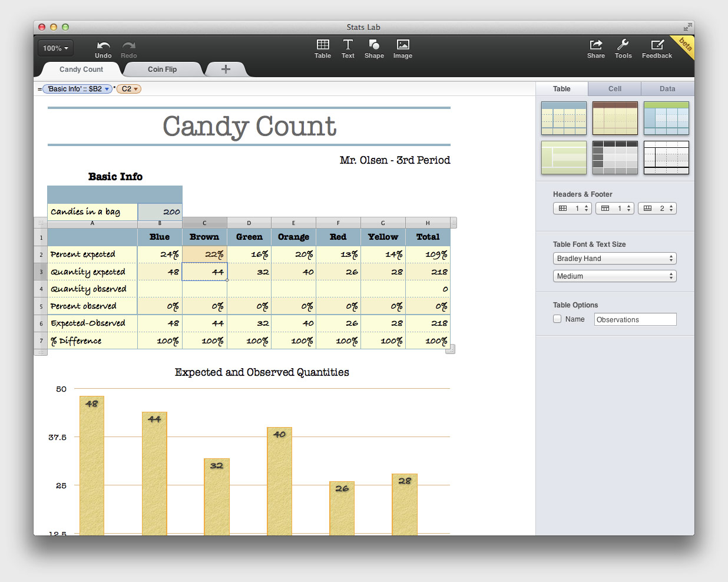Click the Redo arrow icon
The image size is (728, 582).
pyautogui.click(x=129, y=45)
